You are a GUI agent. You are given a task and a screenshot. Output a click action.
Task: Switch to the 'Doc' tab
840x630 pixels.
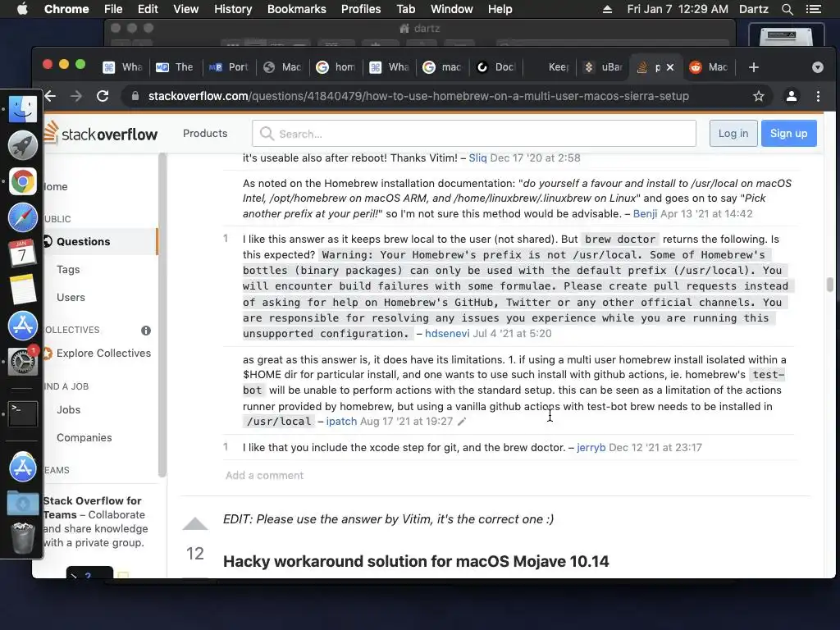(x=496, y=67)
